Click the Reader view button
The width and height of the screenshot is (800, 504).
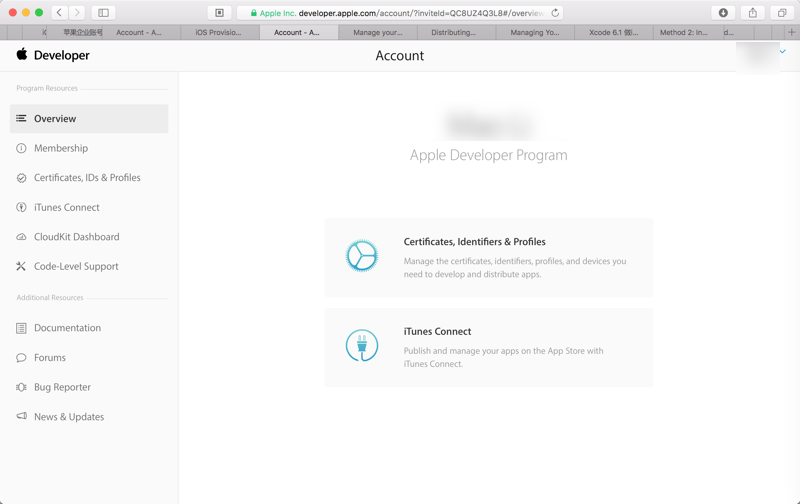[x=219, y=12]
